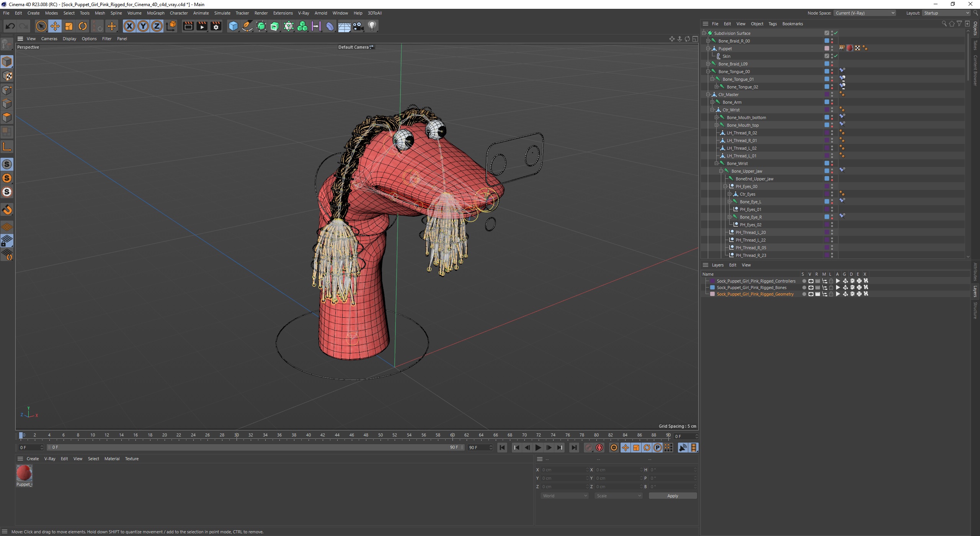Click the Puppet_1 red color swatch
This screenshot has width=980, height=536.
(24, 472)
